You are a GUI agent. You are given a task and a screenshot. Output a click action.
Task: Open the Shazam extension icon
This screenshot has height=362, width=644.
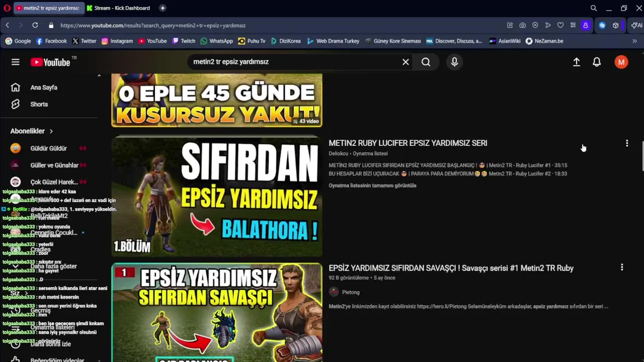602,25
